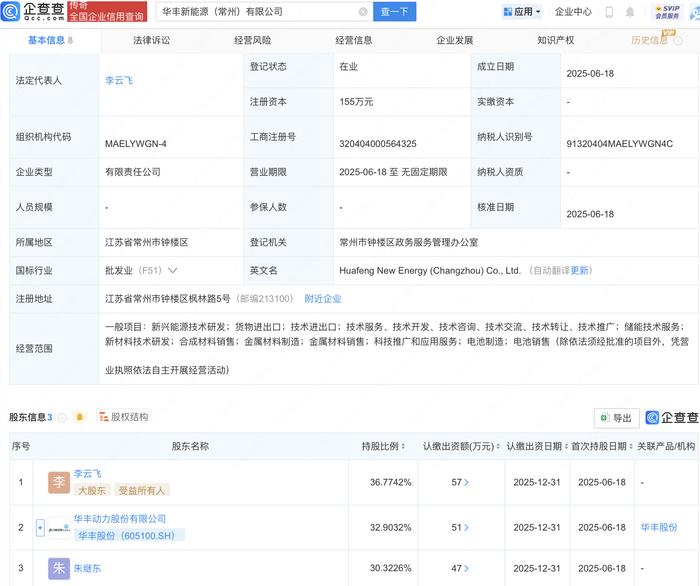Click registration number 320404000564325

point(378,144)
